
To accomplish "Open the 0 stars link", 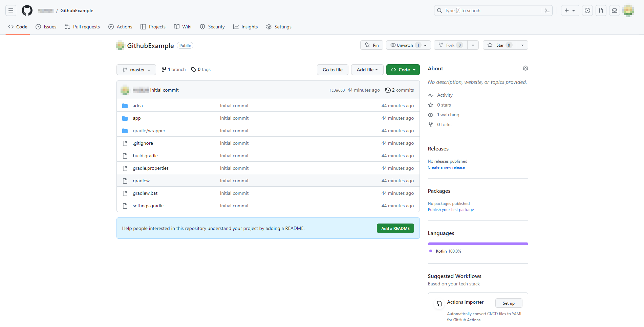I will point(439,105).
